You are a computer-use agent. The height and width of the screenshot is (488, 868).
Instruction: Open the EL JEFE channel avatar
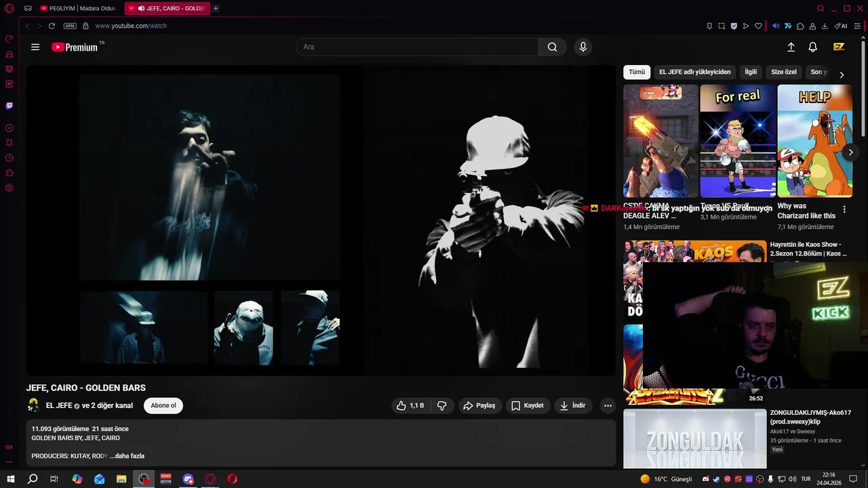click(x=33, y=405)
